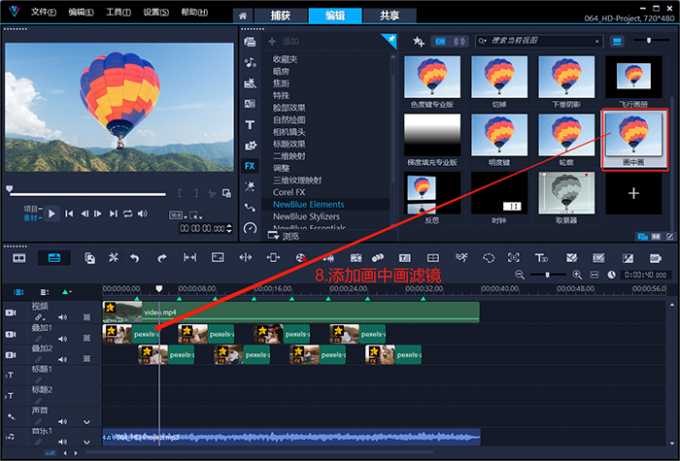The image size is (680, 461).
Task: Select the 画中画 filter thumbnail
Action: [634, 140]
